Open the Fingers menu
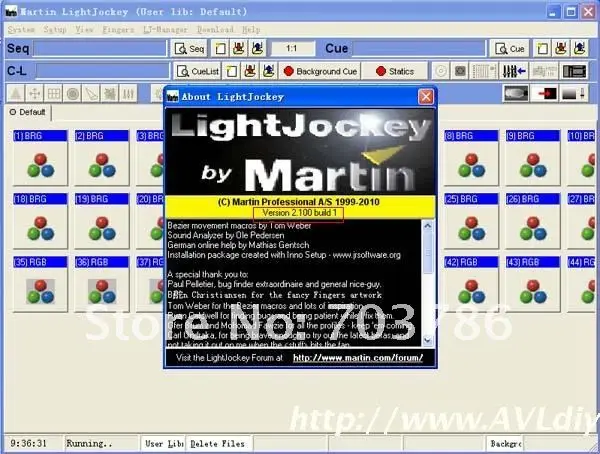 (118, 29)
